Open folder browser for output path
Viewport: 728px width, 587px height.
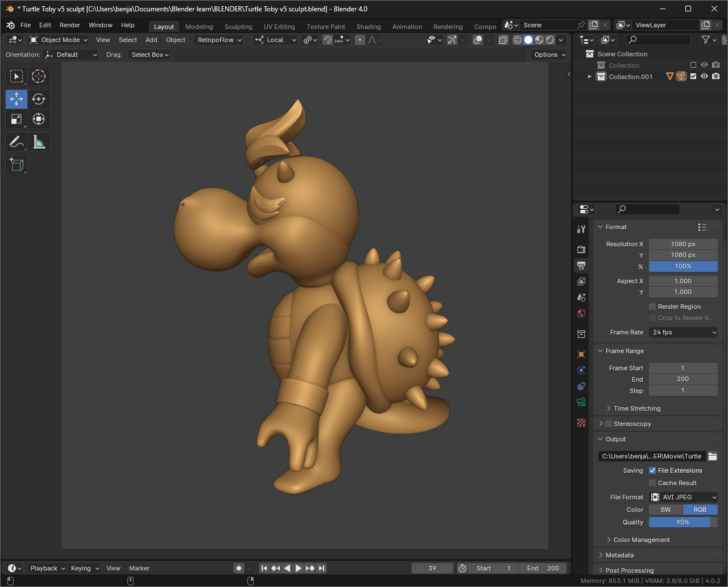coord(712,456)
